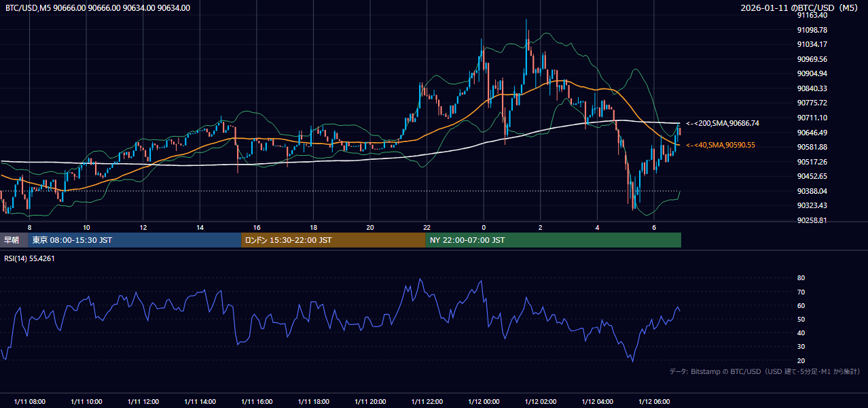The height and width of the screenshot is (408, 868).
Task: Click the 1/11 16:00 date label
Action: pyautogui.click(x=257, y=402)
